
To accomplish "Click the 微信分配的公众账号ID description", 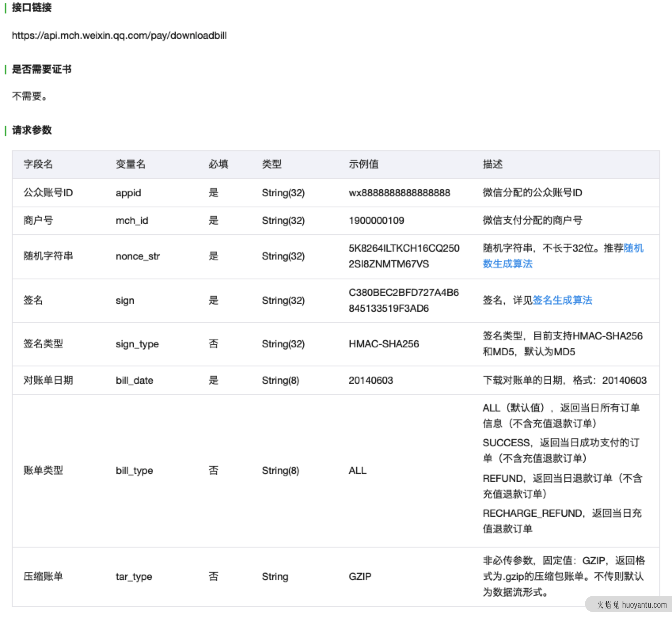I will 532,193.
